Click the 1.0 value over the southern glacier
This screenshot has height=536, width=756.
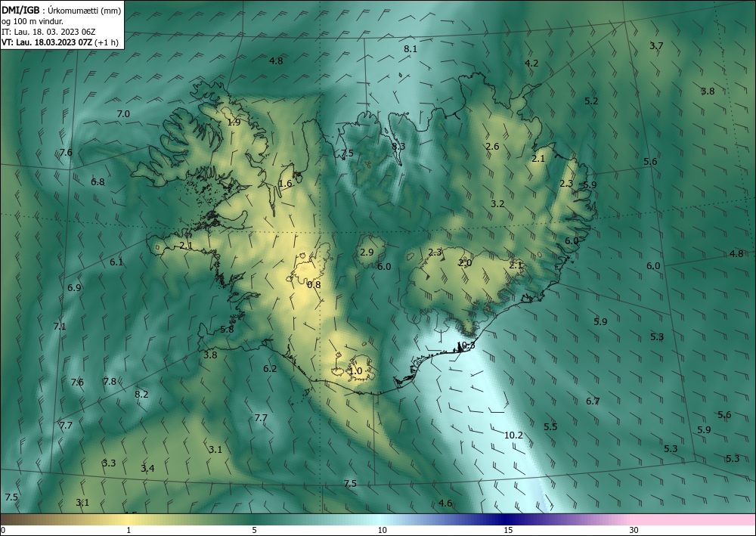(x=355, y=370)
